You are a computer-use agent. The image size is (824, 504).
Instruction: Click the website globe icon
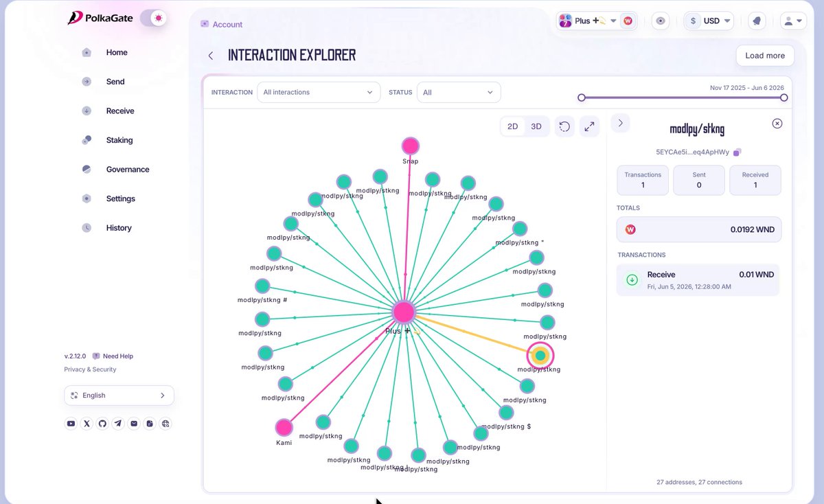165,424
